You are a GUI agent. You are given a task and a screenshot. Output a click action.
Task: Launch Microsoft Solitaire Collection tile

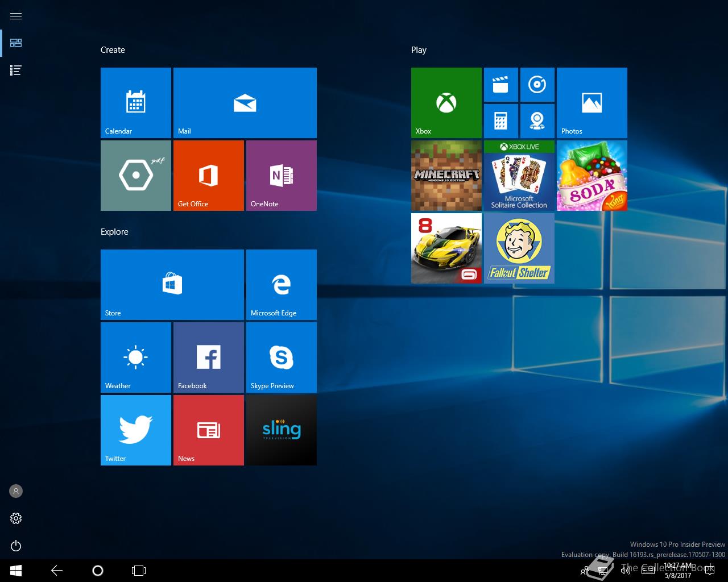[x=519, y=176]
